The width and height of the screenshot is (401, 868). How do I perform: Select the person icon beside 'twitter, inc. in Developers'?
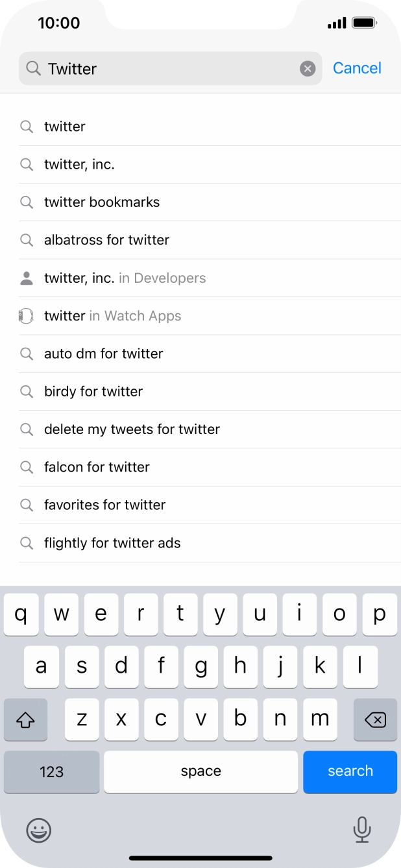tap(27, 278)
